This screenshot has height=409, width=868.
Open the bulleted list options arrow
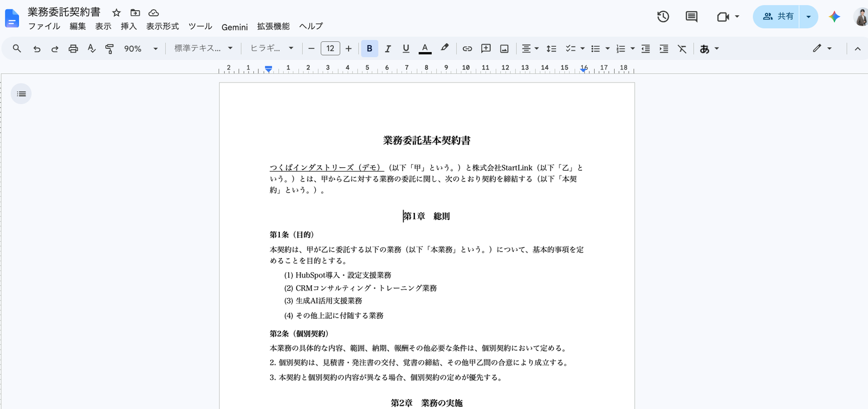coord(608,48)
